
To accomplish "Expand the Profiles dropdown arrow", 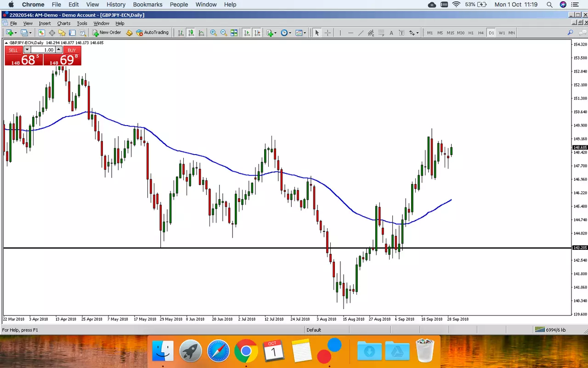I will point(30,33).
